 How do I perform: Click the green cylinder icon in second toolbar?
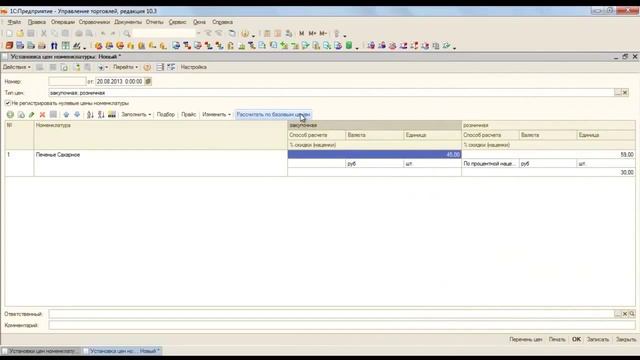point(349,46)
